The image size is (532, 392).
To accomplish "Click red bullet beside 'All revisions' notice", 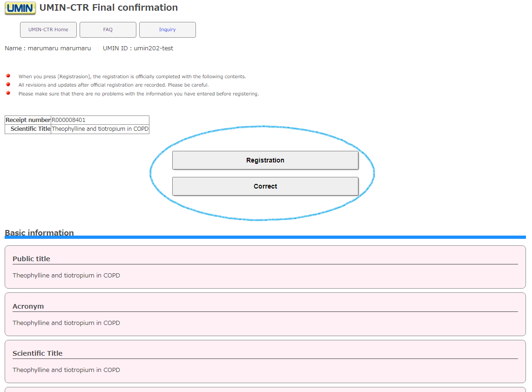I will pyautogui.click(x=8, y=84).
